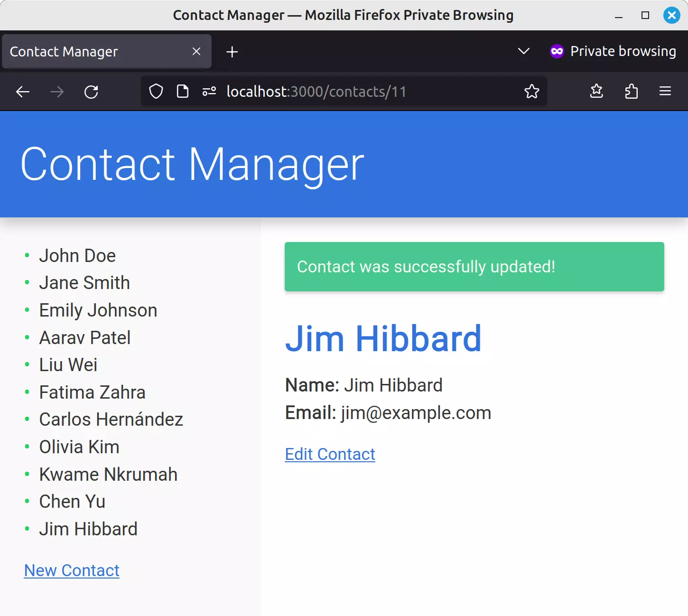Close the Firefox window
The height and width of the screenshot is (616, 688).
(672, 15)
